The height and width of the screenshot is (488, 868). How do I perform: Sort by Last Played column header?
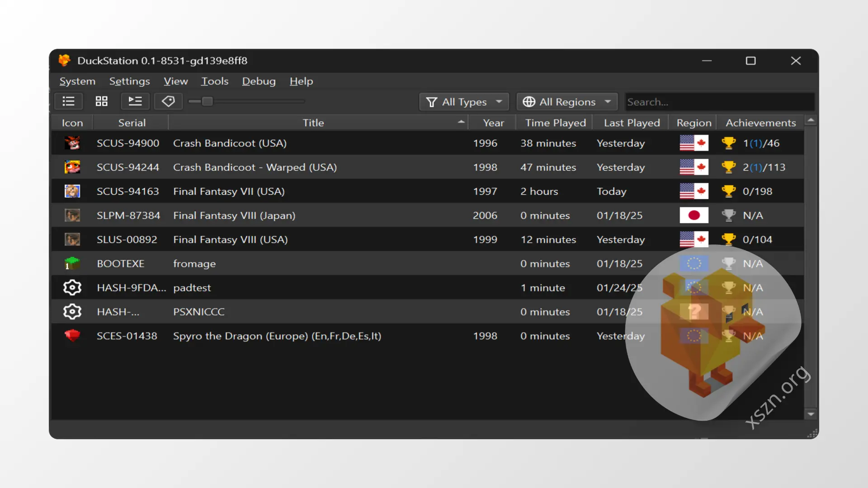tap(632, 123)
